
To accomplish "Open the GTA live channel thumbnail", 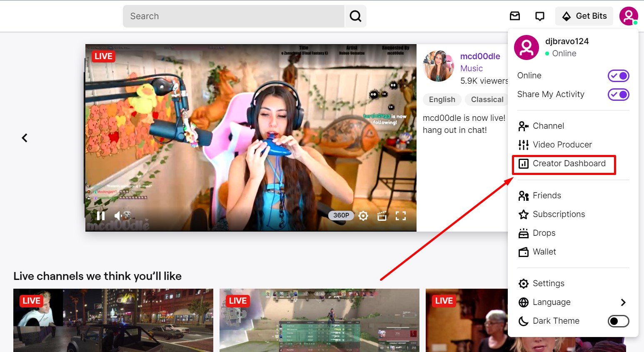I will pyautogui.click(x=113, y=320).
